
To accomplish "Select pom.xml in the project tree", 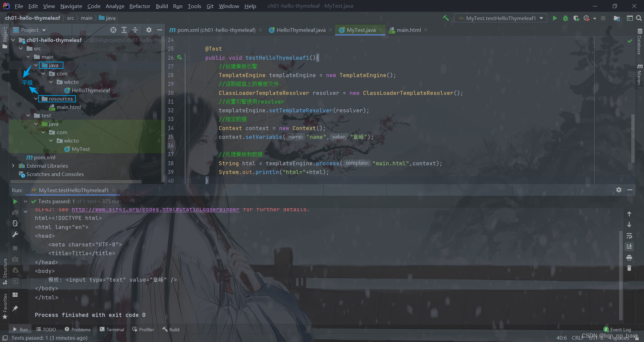I will [44, 157].
